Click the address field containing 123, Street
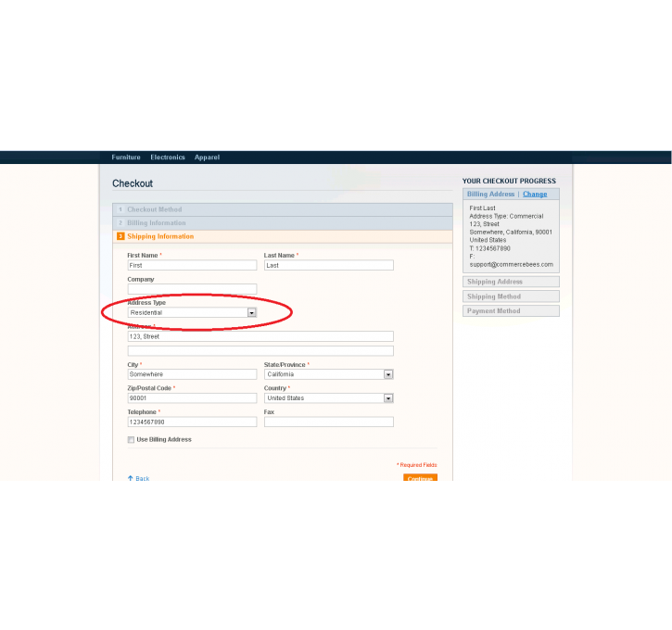 click(x=260, y=336)
